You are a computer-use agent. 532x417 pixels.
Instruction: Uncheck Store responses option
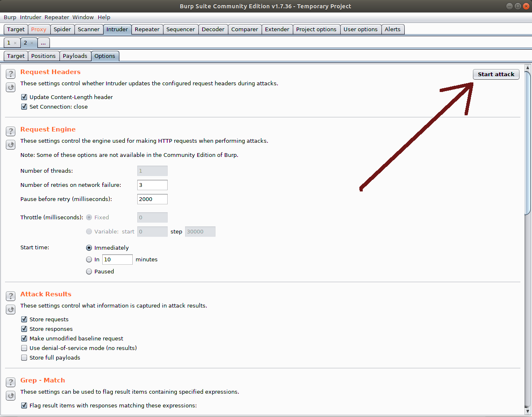point(24,329)
